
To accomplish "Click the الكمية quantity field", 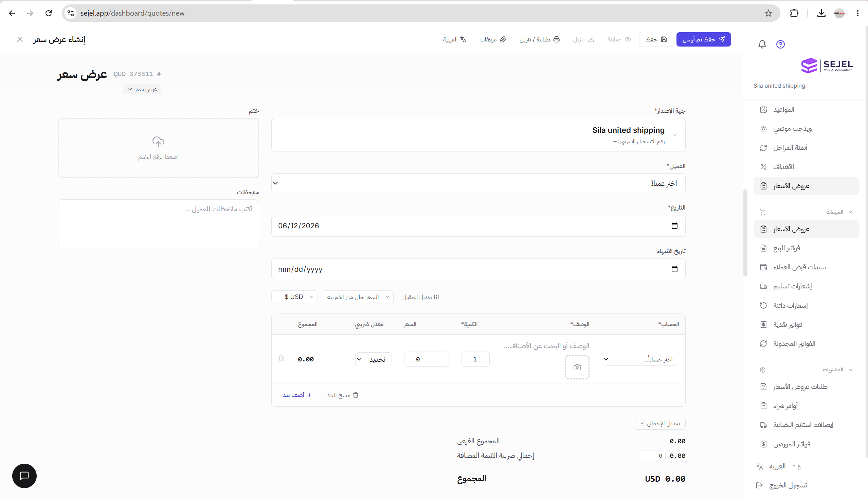I will click(475, 359).
